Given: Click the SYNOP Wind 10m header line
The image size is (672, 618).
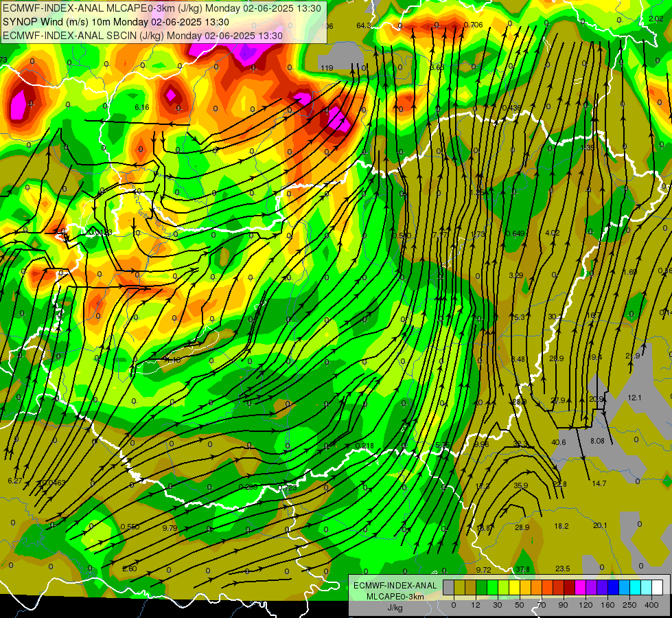Looking at the screenshot, I should pyautogui.click(x=116, y=22).
